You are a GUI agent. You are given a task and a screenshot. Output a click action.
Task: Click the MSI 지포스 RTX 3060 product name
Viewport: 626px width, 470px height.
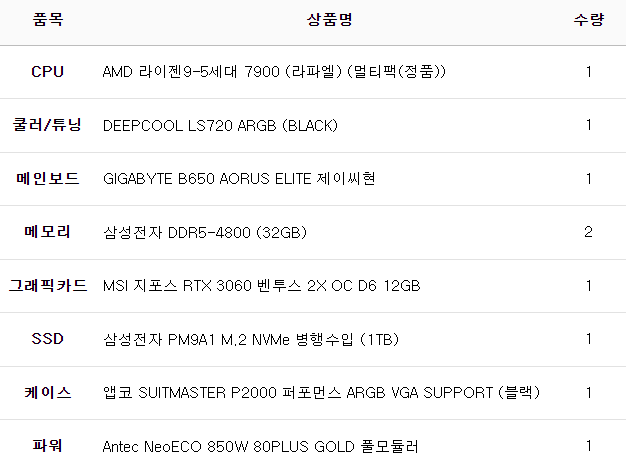click(261, 286)
